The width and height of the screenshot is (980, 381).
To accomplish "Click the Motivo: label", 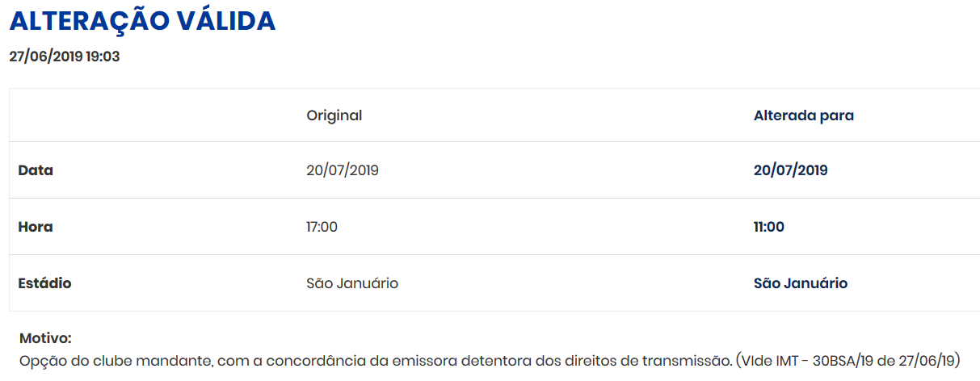I will 45,338.
